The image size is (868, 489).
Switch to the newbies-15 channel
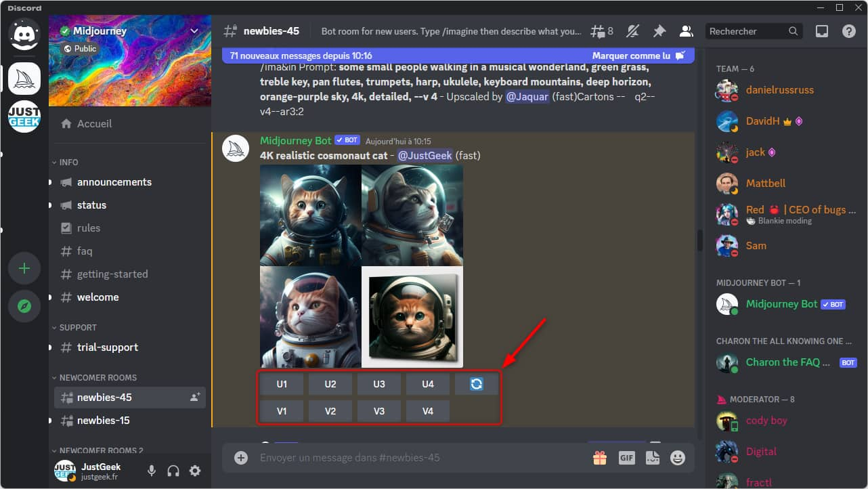tap(103, 421)
